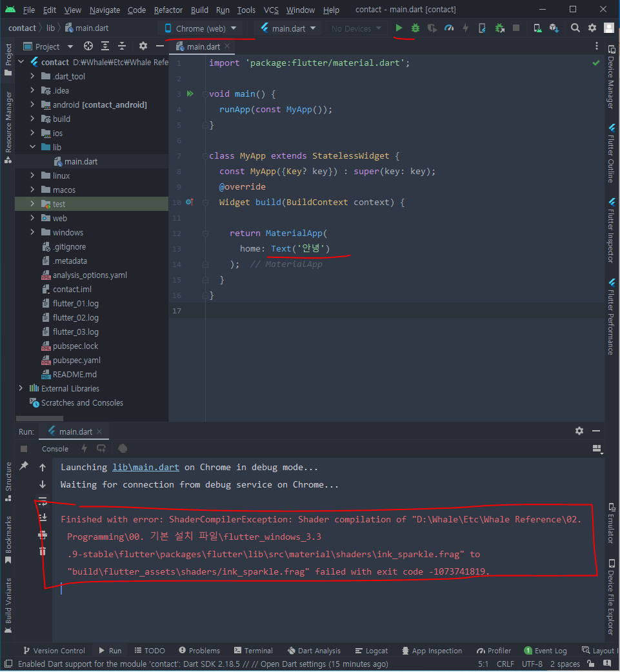The height and width of the screenshot is (672, 620).
Task: Click the Project panel horizontal scrollbar
Action: (x=39, y=419)
